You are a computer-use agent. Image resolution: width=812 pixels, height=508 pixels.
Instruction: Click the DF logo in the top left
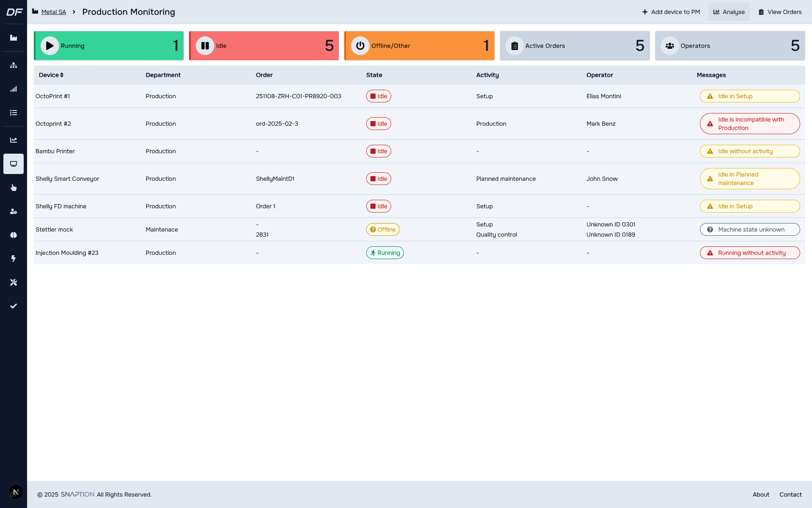(14, 12)
